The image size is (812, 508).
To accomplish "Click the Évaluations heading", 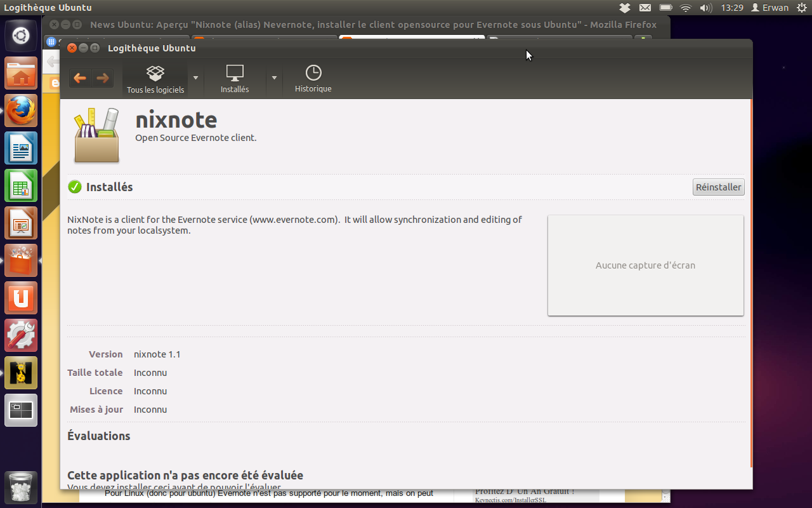I will 99,436.
